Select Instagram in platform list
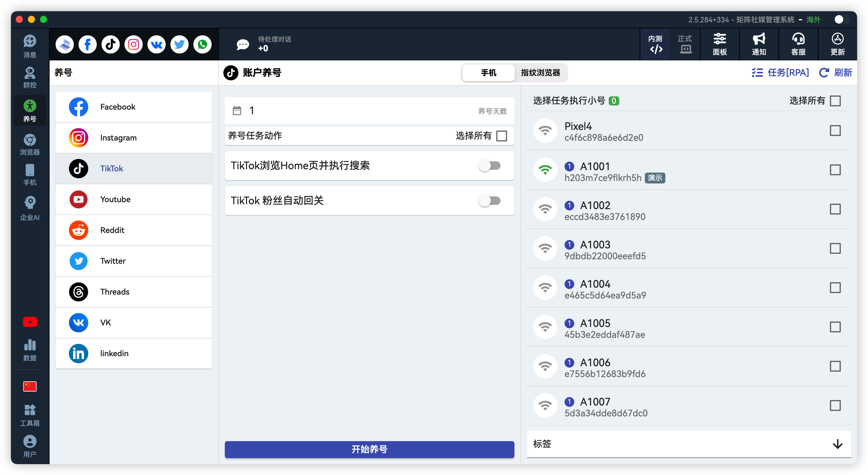Screen dimensions: 868x475 [134, 138]
